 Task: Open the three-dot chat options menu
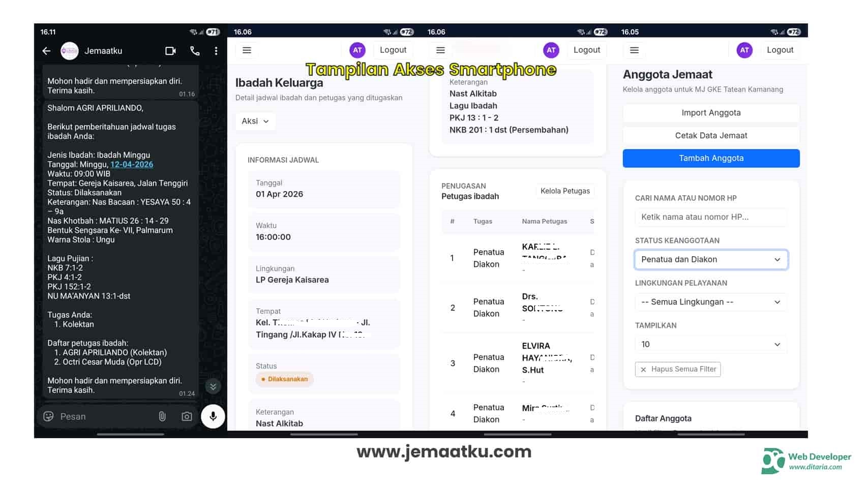coord(216,51)
